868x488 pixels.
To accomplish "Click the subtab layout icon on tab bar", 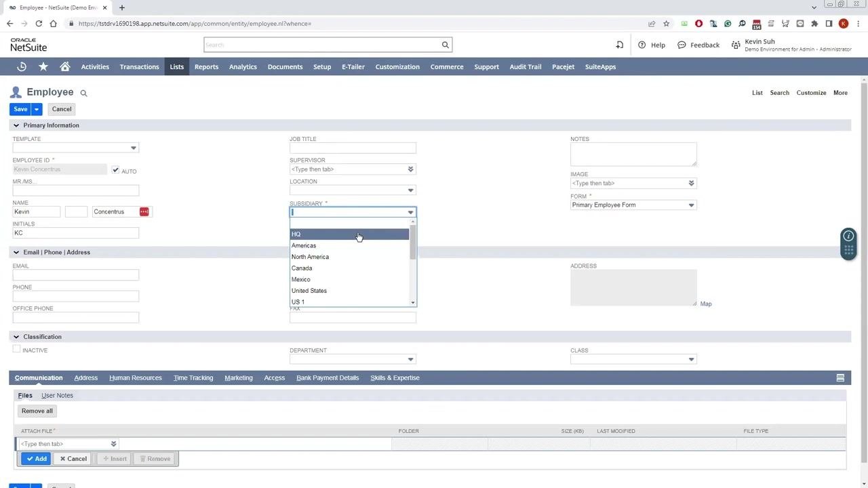I will point(840,378).
